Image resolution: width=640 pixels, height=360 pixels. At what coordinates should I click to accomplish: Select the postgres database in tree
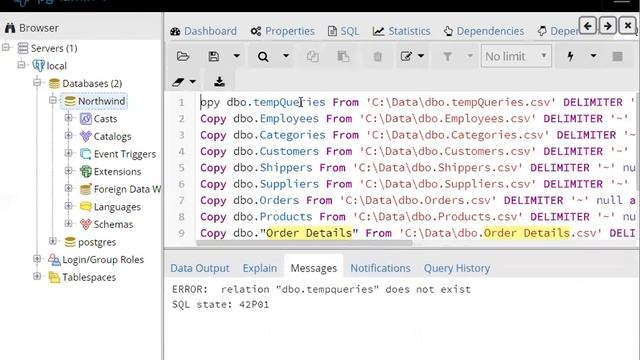97,242
